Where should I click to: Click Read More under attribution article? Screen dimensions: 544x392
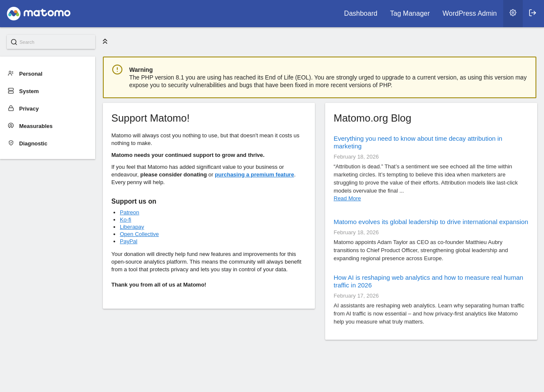(x=347, y=199)
